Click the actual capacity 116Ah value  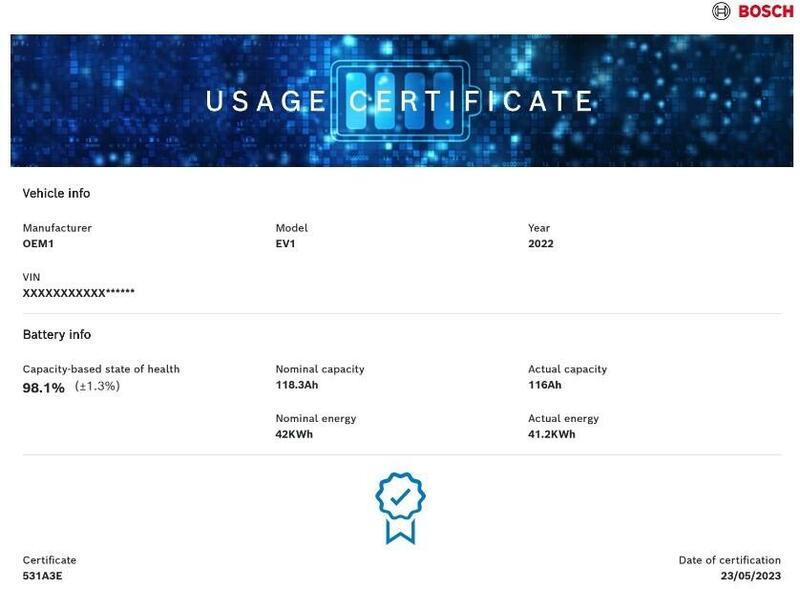point(545,385)
